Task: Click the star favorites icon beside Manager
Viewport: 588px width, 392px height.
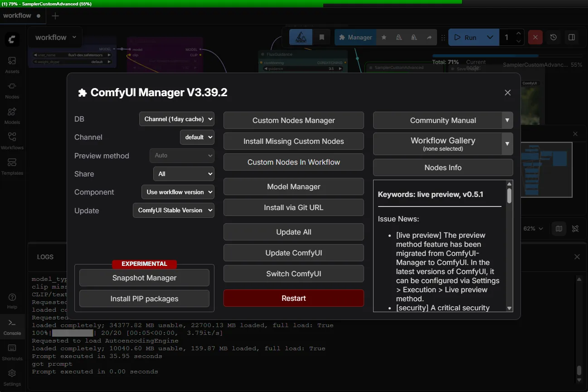Action: (x=384, y=37)
